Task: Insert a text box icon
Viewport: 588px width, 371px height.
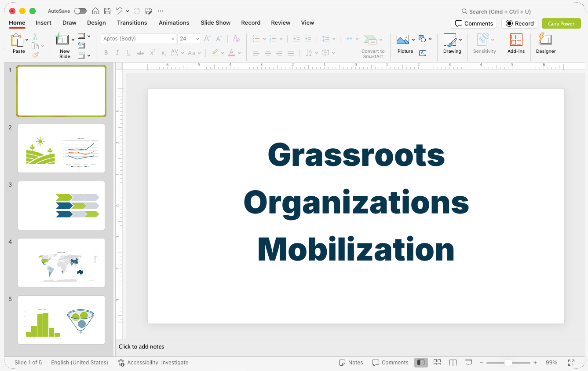Action: pyautogui.click(x=422, y=53)
